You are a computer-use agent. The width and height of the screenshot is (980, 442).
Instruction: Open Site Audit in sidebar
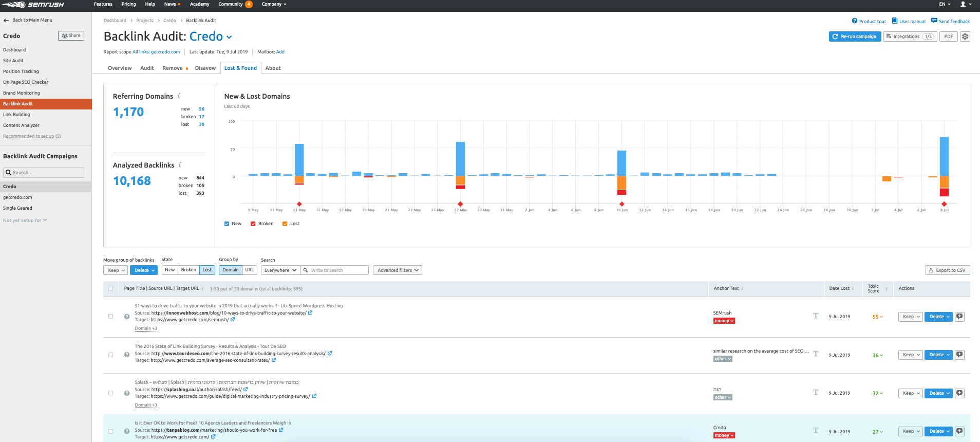13,61
